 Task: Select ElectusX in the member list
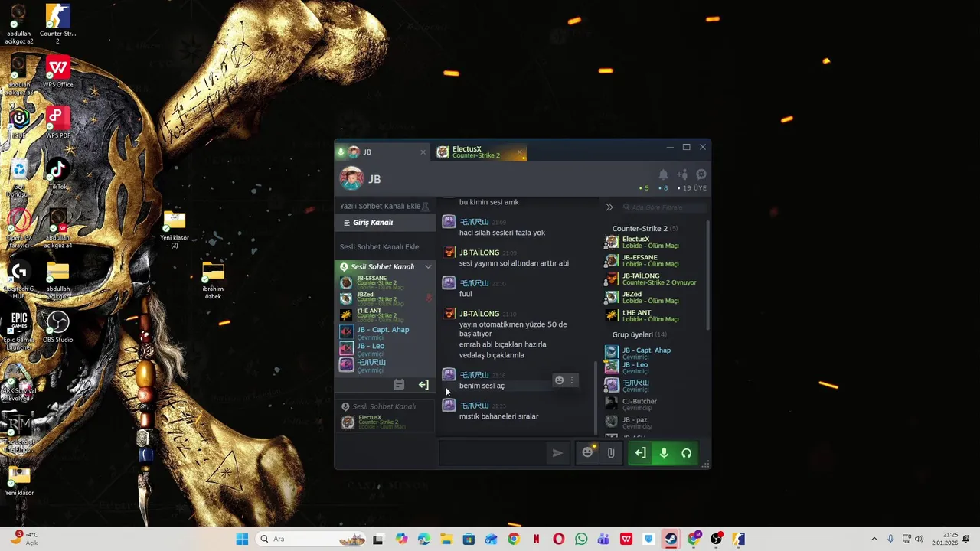[653, 243]
